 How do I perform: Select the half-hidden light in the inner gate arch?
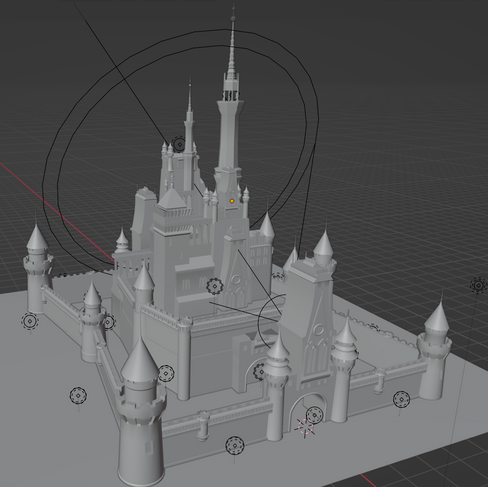[x=259, y=371]
